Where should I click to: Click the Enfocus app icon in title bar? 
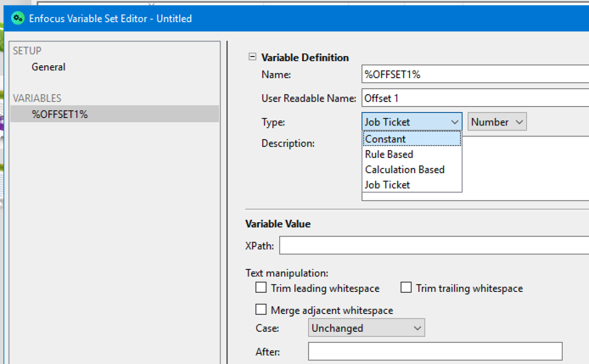point(18,18)
